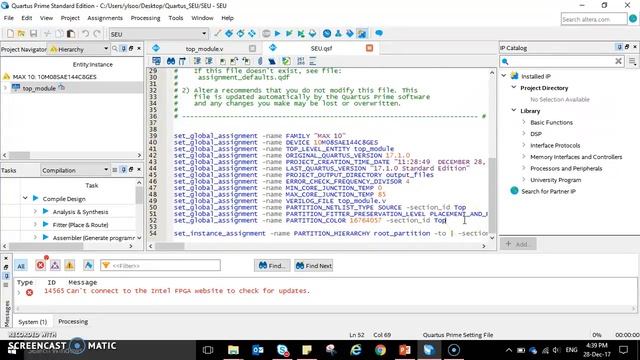
Task: Open File Explorer from the taskbar
Action: pyautogui.click(x=233, y=350)
